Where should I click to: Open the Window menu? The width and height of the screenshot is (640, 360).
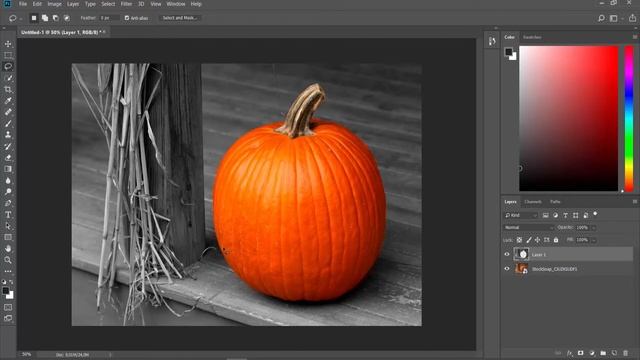(176, 4)
